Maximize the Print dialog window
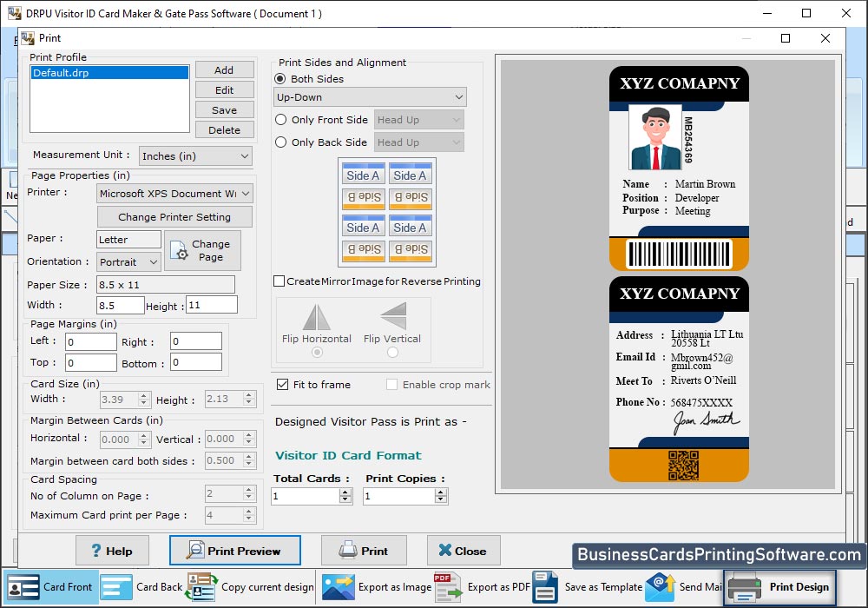This screenshot has height=608, width=868. (x=786, y=38)
